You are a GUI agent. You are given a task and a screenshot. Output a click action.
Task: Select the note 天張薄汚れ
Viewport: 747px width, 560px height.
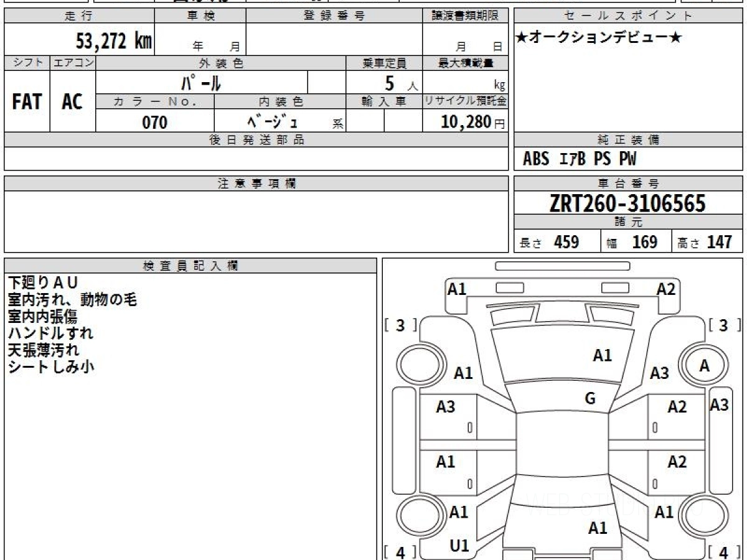pyautogui.click(x=44, y=350)
